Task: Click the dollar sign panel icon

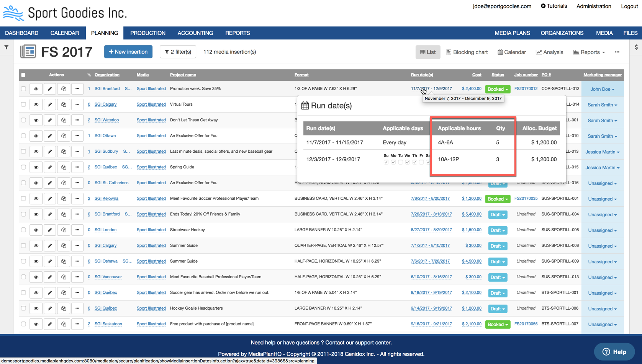Action: 636,47
